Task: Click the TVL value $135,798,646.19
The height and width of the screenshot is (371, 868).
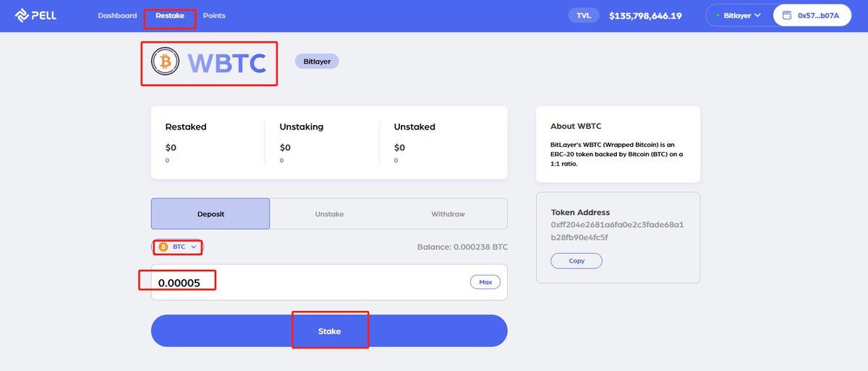Action: (x=645, y=15)
